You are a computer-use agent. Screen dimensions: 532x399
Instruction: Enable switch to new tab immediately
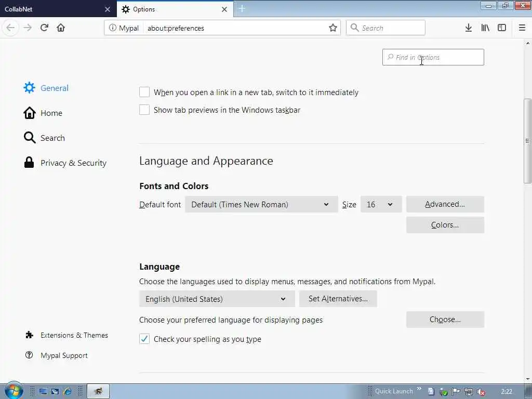(x=144, y=92)
